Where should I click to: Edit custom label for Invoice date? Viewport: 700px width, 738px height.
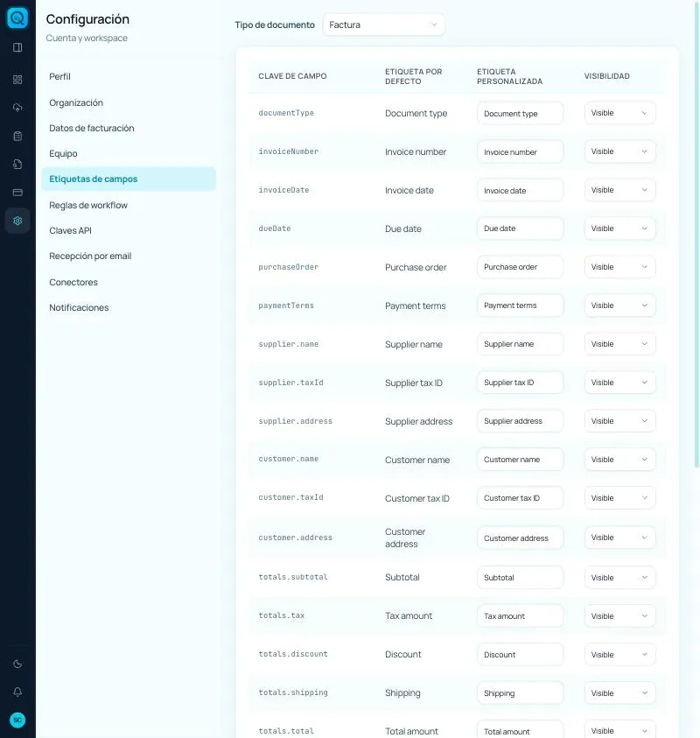click(x=520, y=190)
